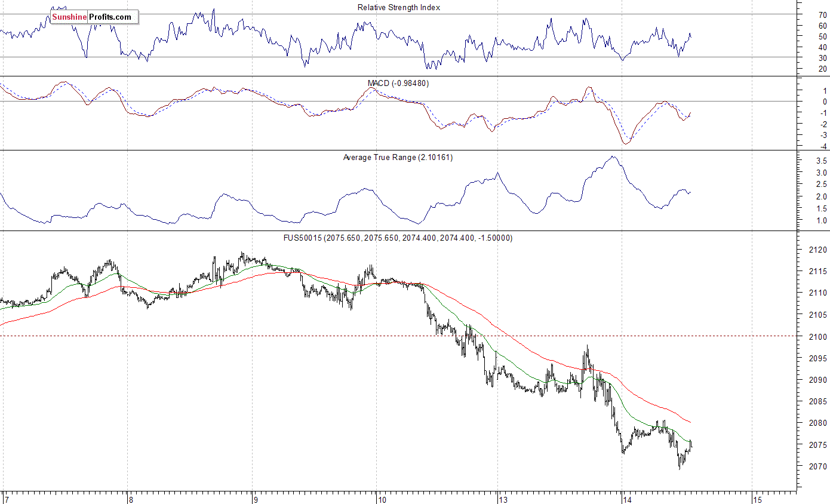
Task: Click the 50 level on RSI axis
Action: [822, 36]
